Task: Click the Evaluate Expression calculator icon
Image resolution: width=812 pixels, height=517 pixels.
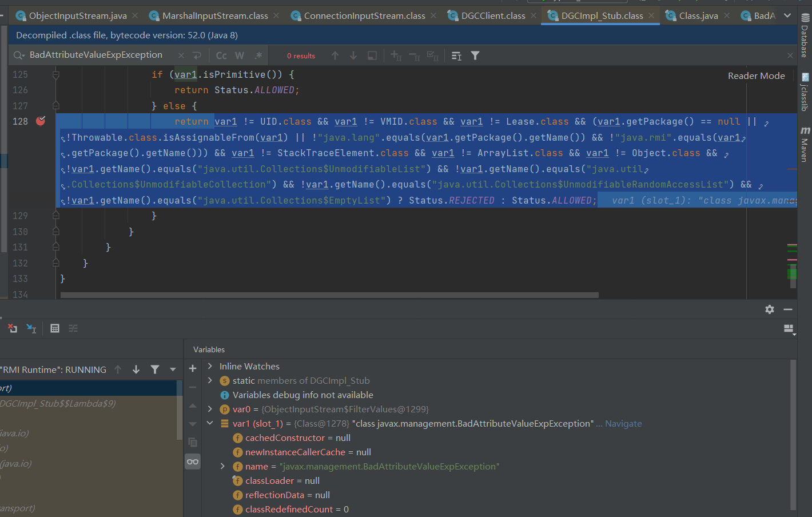Action: [55, 328]
